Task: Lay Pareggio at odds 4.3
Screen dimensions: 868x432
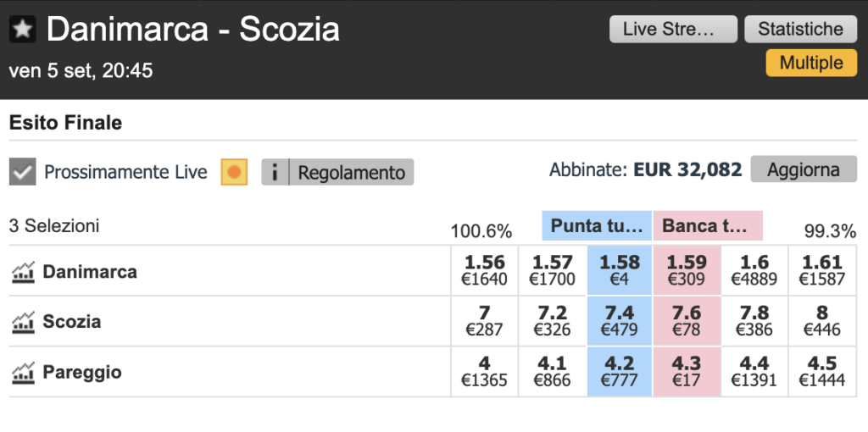Action: (687, 372)
